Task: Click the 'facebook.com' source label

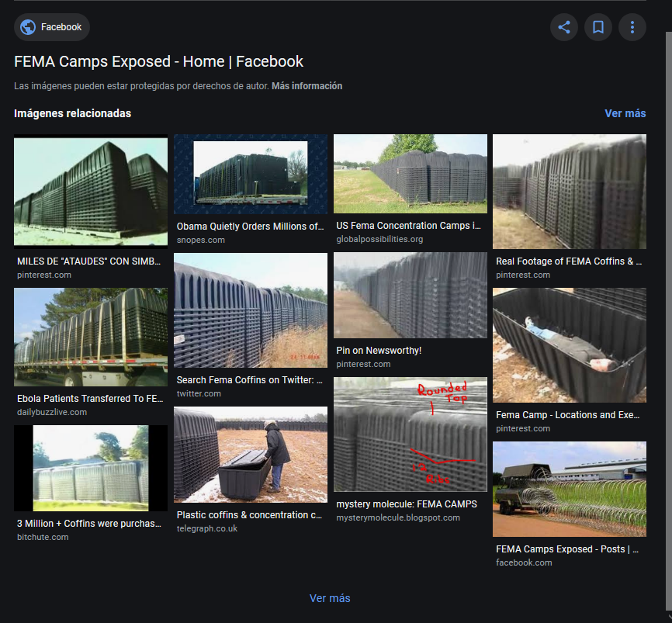Action: 524,562
